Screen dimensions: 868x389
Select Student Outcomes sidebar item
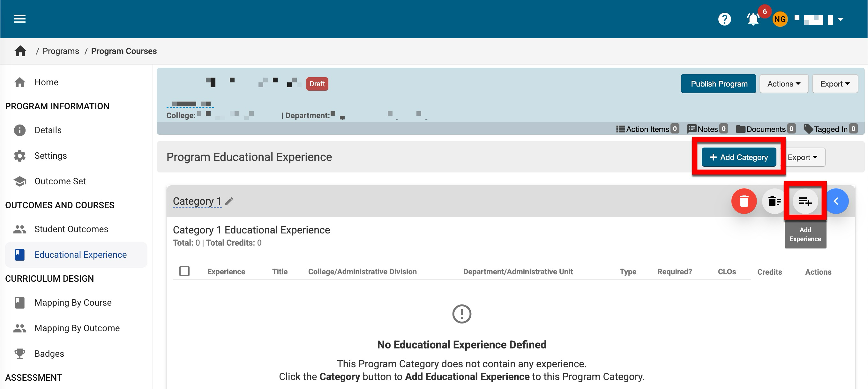pos(71,229)
